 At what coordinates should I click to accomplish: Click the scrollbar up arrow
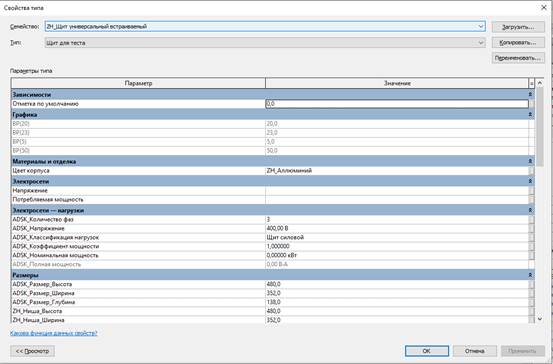[x=540, y=84]
